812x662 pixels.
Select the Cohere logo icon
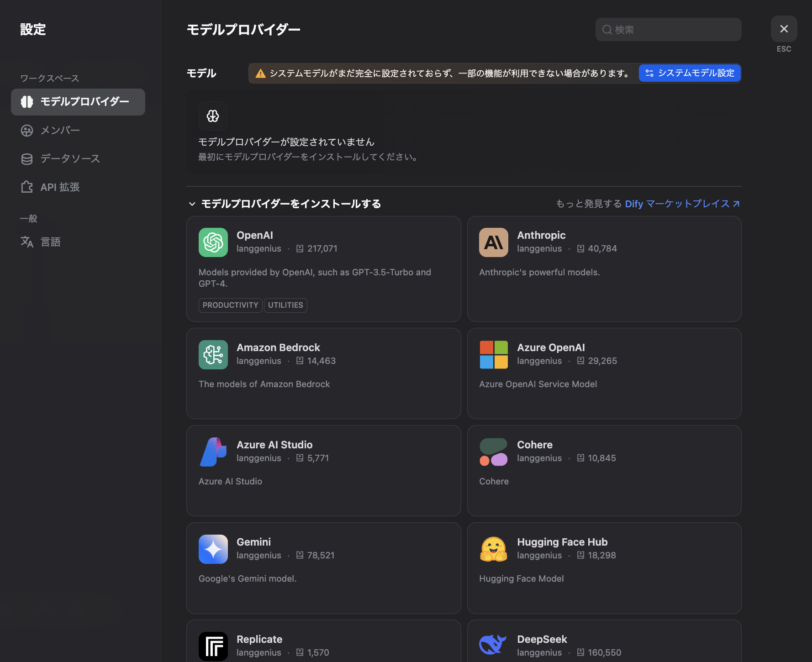click(x=494, y=452)
